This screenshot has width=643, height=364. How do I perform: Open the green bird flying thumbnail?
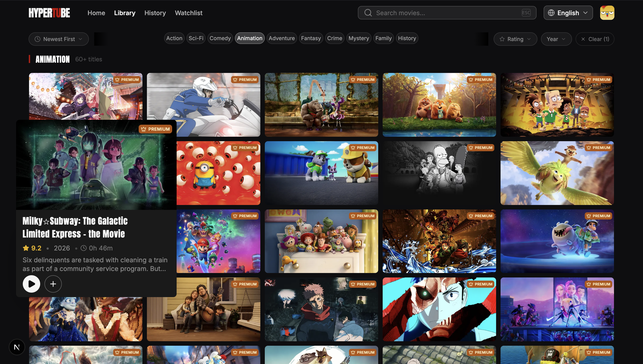[x=557, y=173]
